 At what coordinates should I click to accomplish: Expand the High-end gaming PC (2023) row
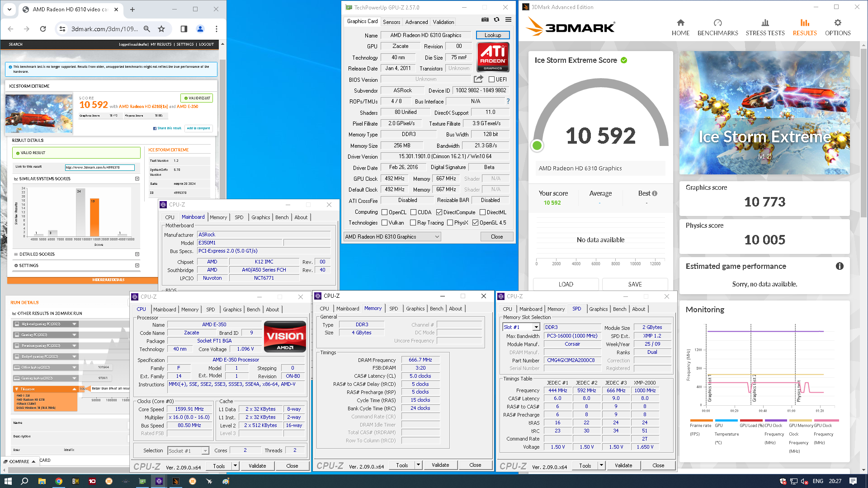[x=46, y=324]
